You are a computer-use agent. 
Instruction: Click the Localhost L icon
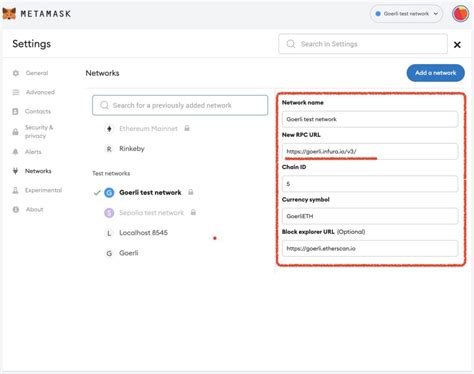109,233
